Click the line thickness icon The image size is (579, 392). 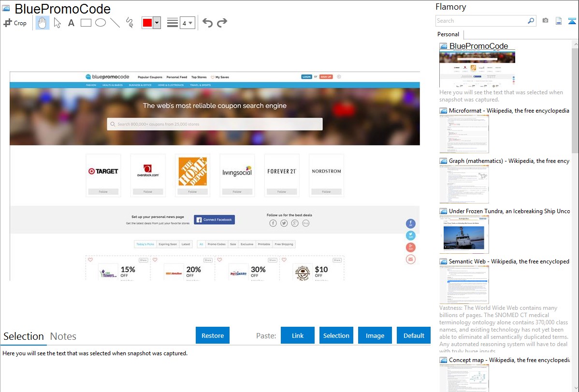173,23
